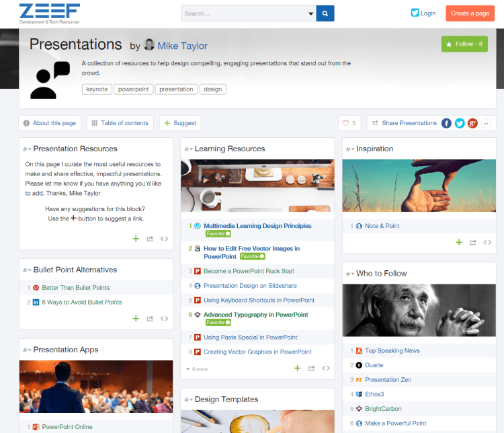Share page via Twitter icon
504x433 pixels.
point(460,123)
